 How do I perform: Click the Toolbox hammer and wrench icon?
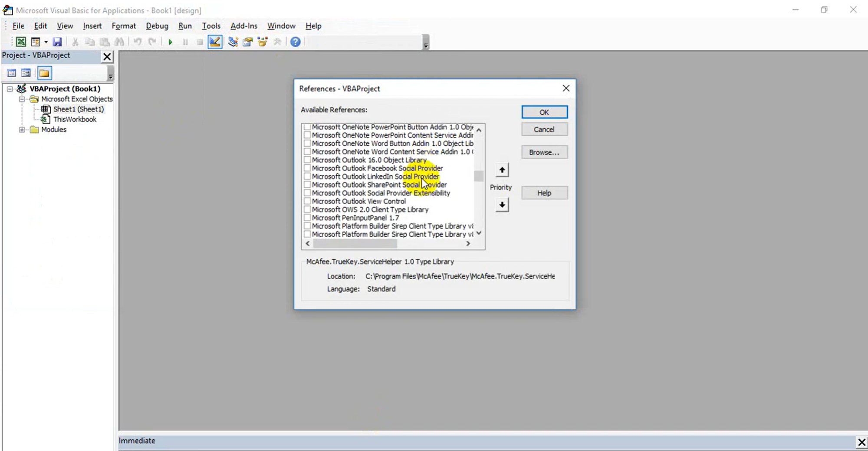[x=277, y=42]
